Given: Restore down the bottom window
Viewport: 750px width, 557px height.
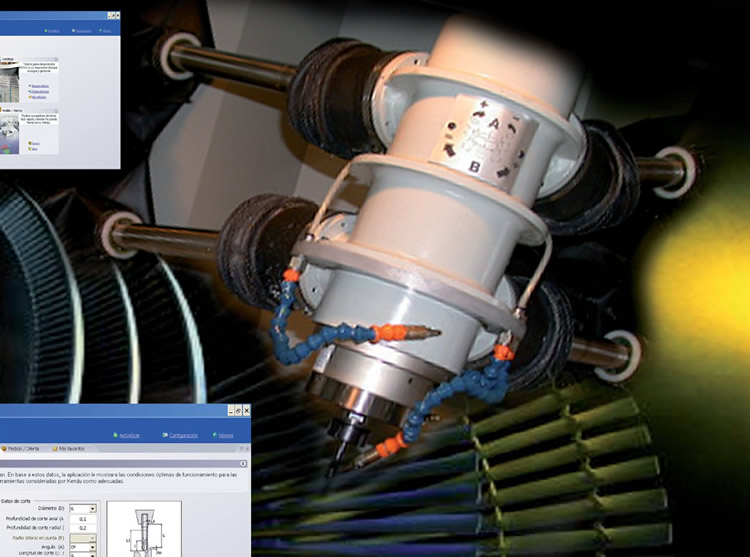Looking at the screenshot, I should (238, 410).
